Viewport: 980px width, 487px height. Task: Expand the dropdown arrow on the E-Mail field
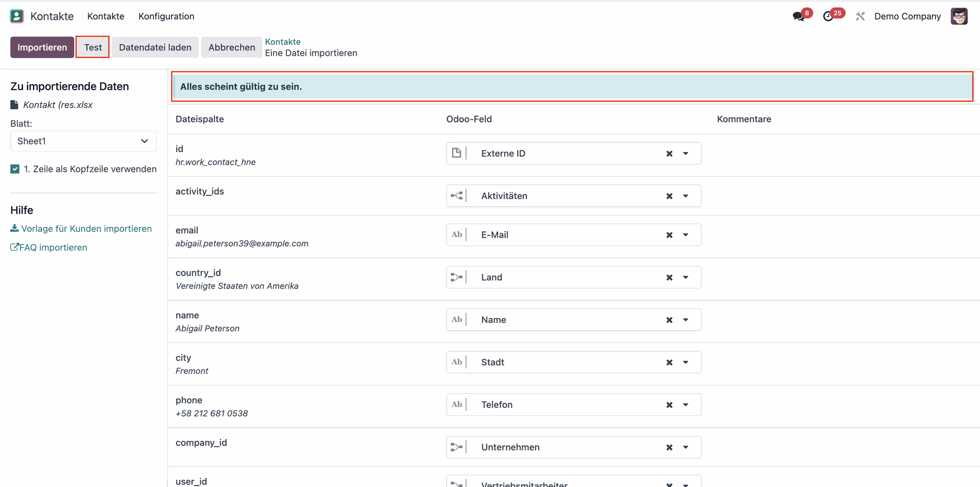tap(685, 234)
